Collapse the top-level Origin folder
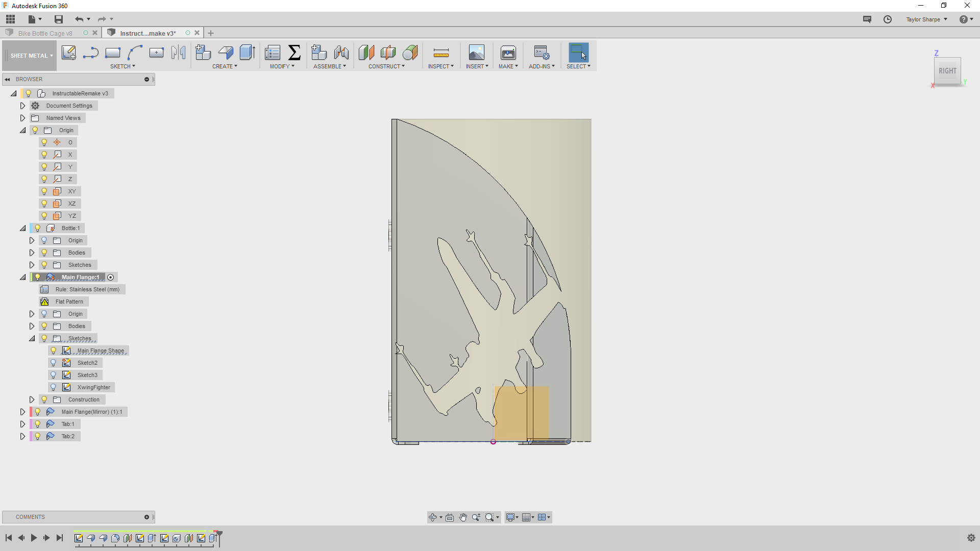This screenshot has width=980, height=551. point(22,130)
